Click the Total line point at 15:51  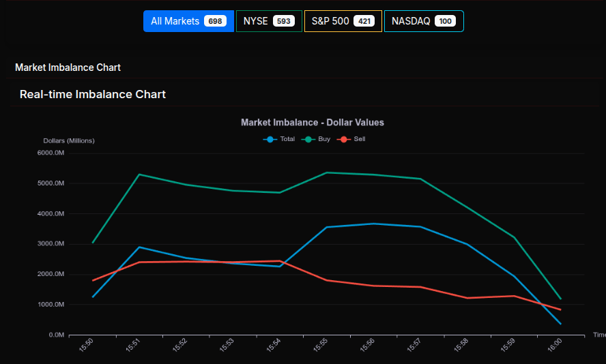pos(139,247)
